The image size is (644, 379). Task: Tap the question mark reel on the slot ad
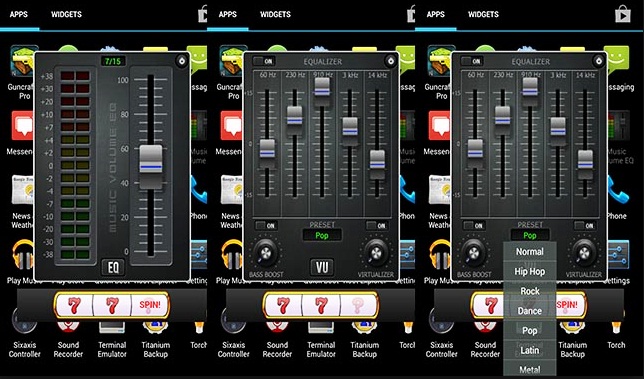(359, 305)
